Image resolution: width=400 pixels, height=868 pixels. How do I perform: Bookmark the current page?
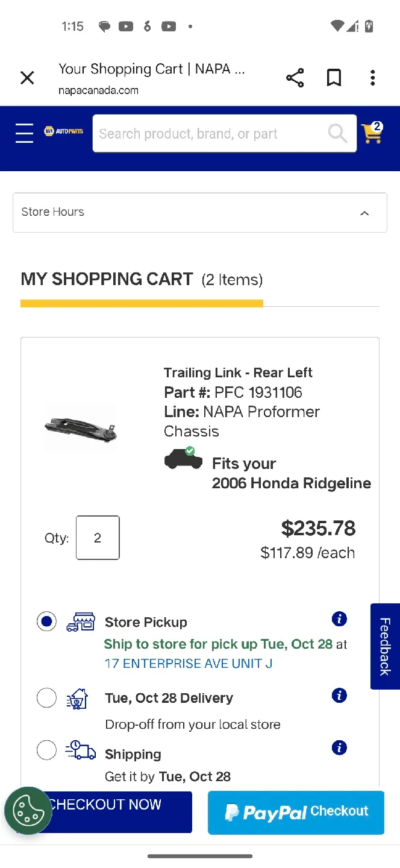tap(334, 78)
